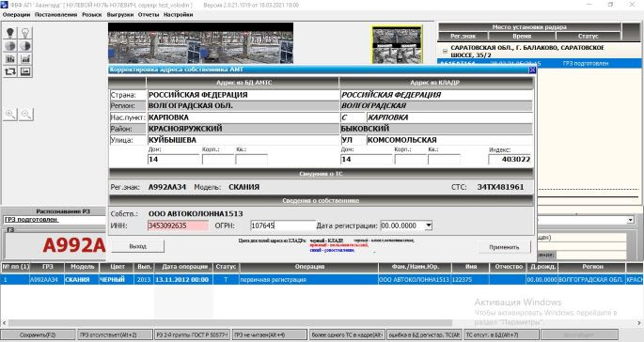This screenshot has width=644, height=342.
Task: Collapse the Саратовская обл. radar location node
Action: [445, 52]
